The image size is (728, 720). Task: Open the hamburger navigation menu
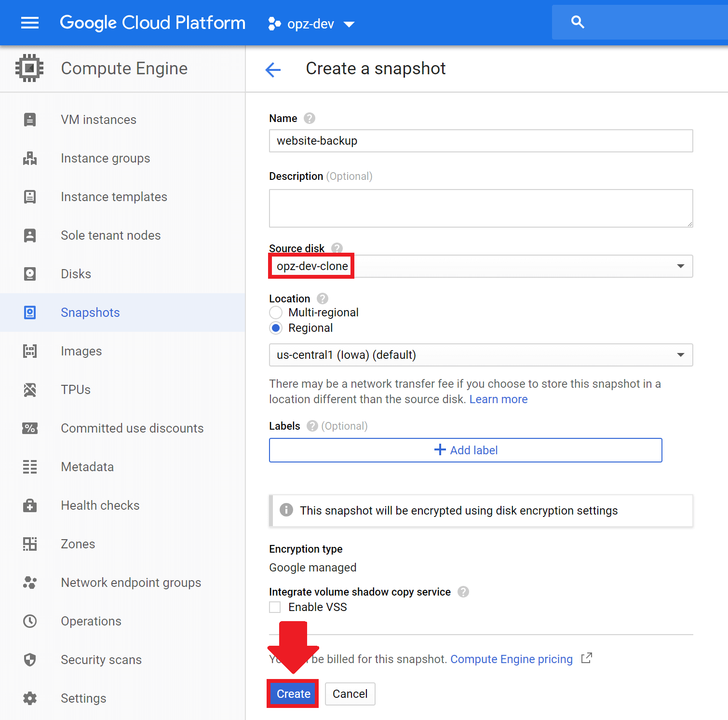(x=30, y=23)
